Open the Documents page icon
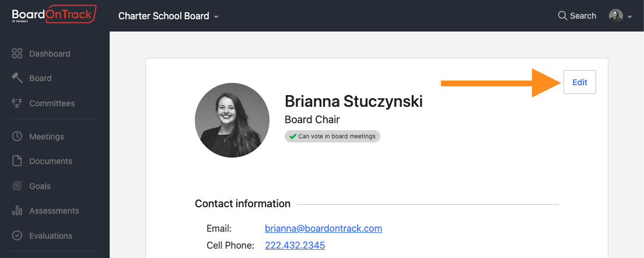 click(x=17, y=161)
